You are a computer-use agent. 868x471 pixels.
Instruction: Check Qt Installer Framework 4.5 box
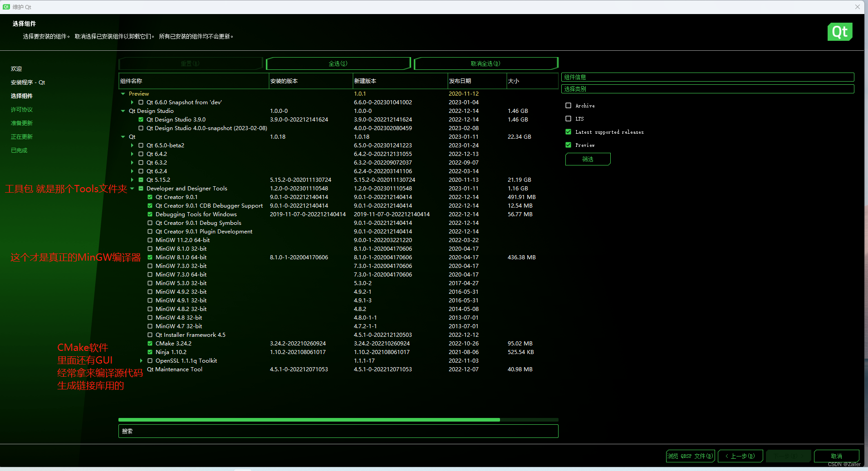point(150,335)
